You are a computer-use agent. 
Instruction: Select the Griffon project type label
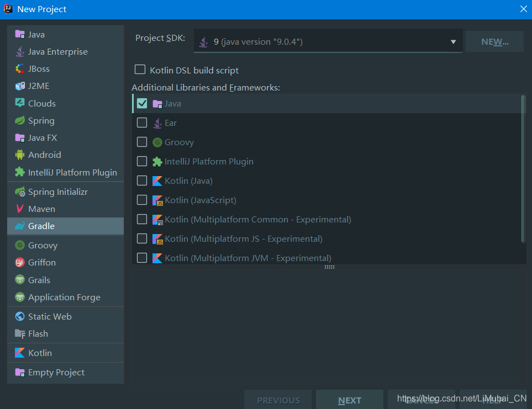point(42,262)
